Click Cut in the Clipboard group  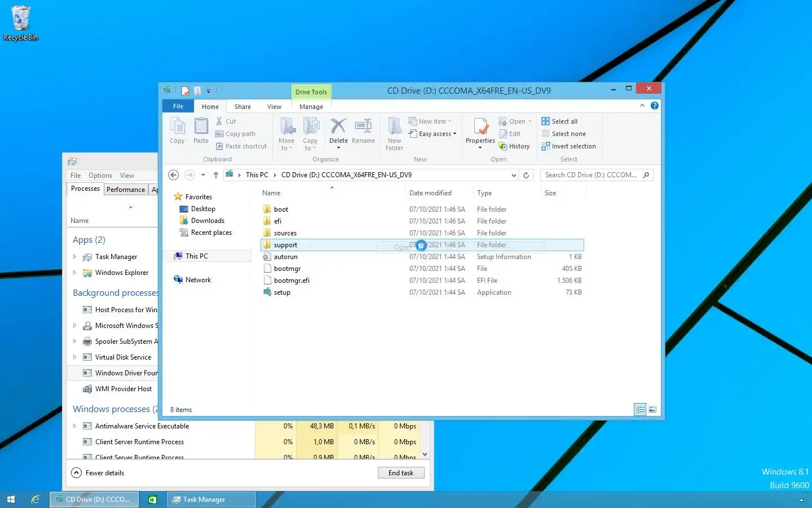pos(226,121)
